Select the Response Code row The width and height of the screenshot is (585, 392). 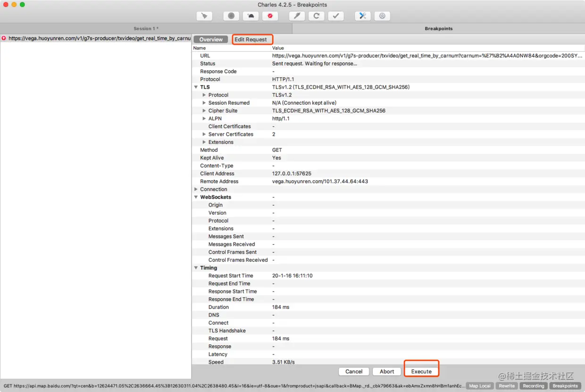coord(388,71)
